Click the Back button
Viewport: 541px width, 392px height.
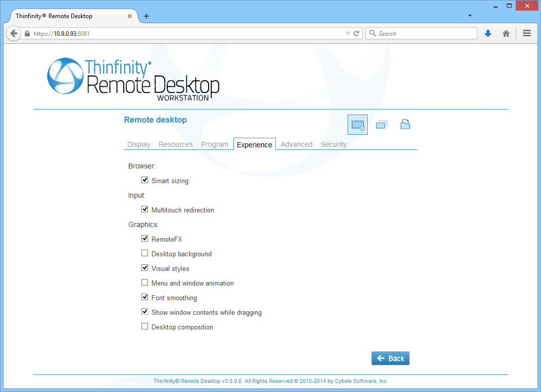click(x=390, y=358)
